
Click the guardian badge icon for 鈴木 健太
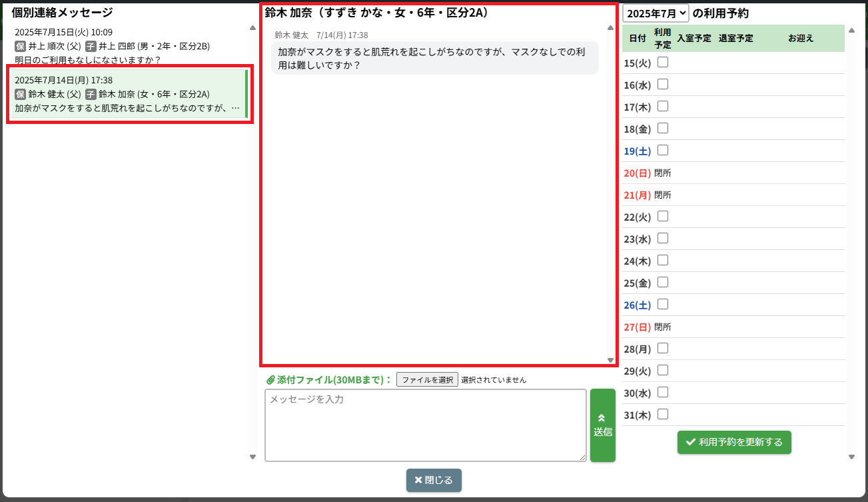click(x=20, y=94)
